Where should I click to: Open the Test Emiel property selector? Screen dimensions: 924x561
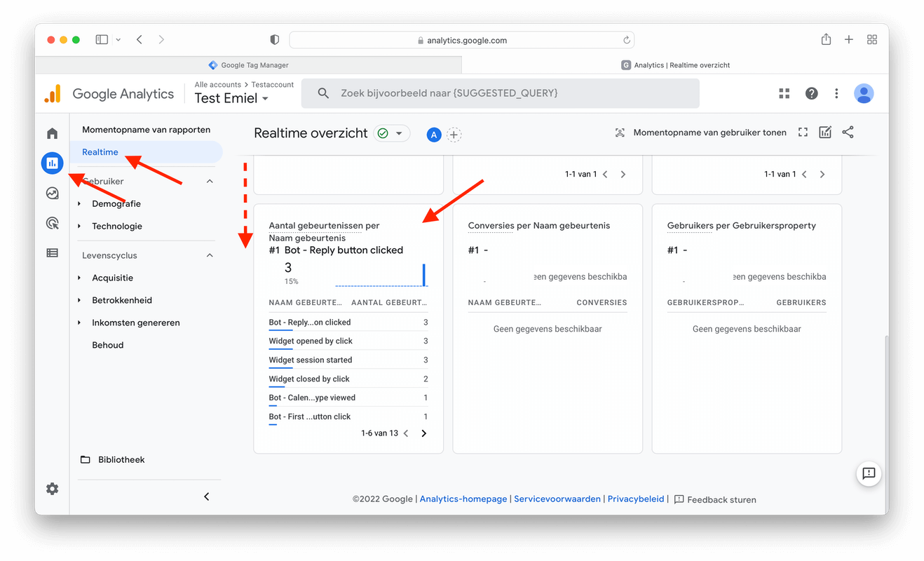pos(231,99)
